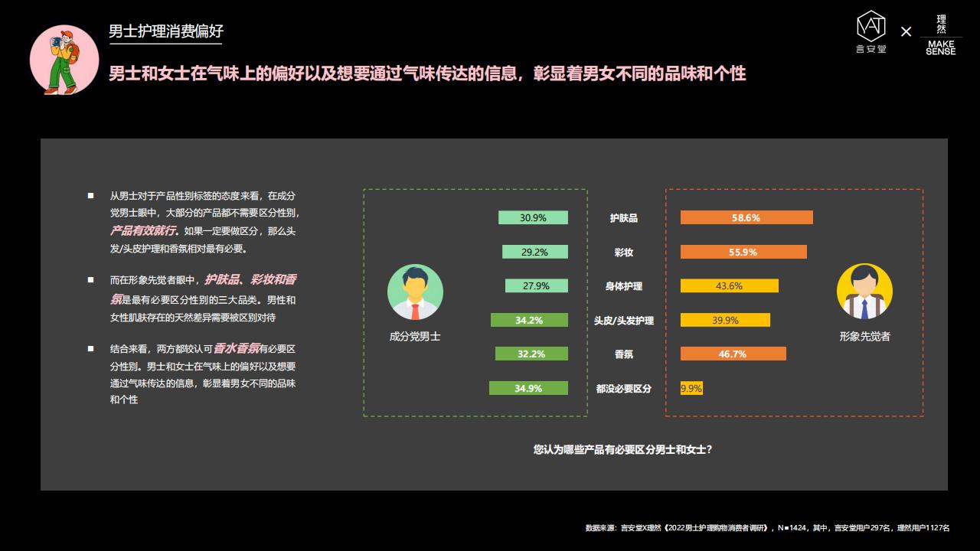
Task: Click the × symbol between the logos
Action: point(906,32)
